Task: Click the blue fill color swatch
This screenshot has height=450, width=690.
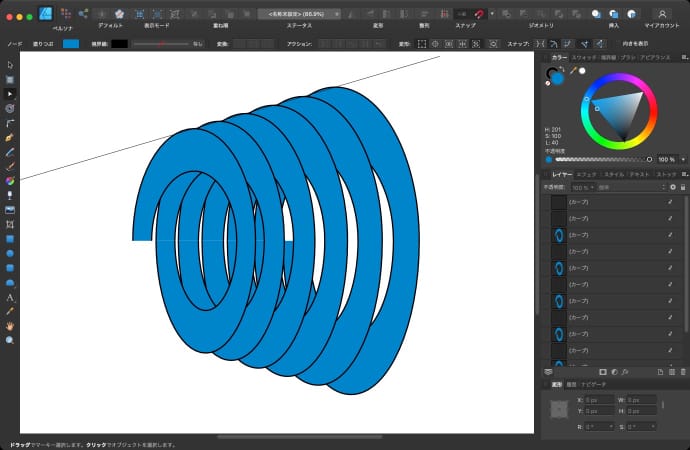Action: pos(71,44)
